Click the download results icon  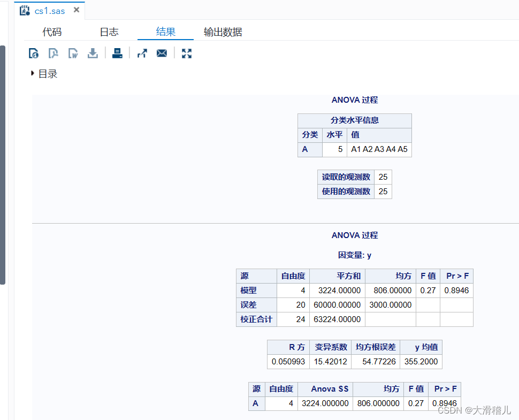coord(93,53)
